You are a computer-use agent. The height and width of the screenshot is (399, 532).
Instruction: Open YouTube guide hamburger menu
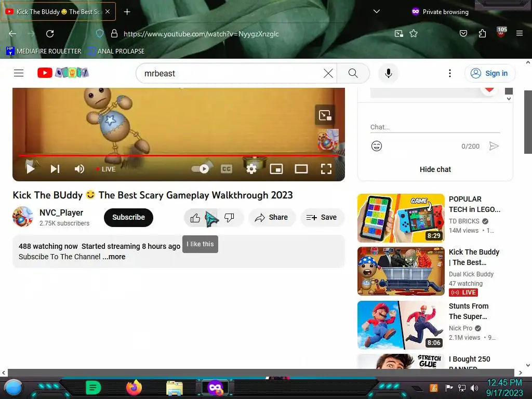pyautogui.click(x=19, y=73)
